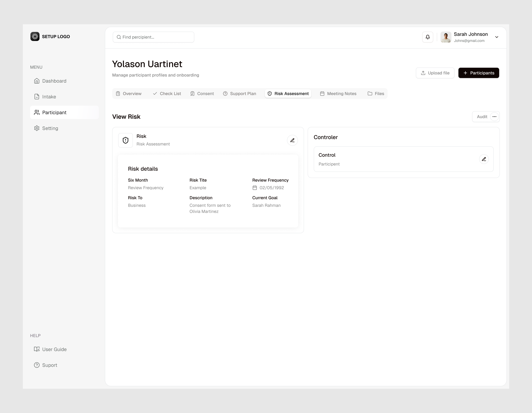
Task: Click the Audit button
Action: pos(482,117)
